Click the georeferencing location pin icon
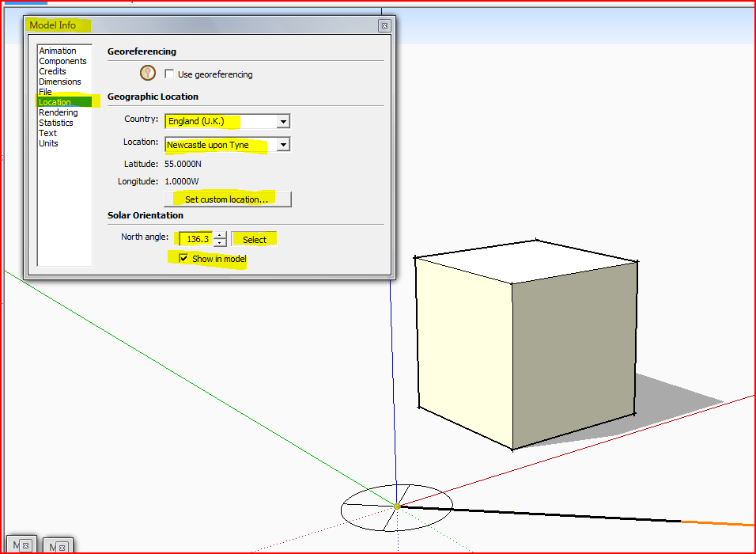This screenshot has width=756, height=554. 147,74
